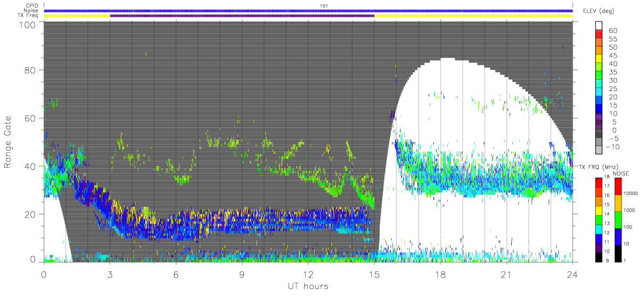This screenshot has width=644, height=297.
Task: Click the TX Freq row label at top left
Action: [x=28, y=15]
